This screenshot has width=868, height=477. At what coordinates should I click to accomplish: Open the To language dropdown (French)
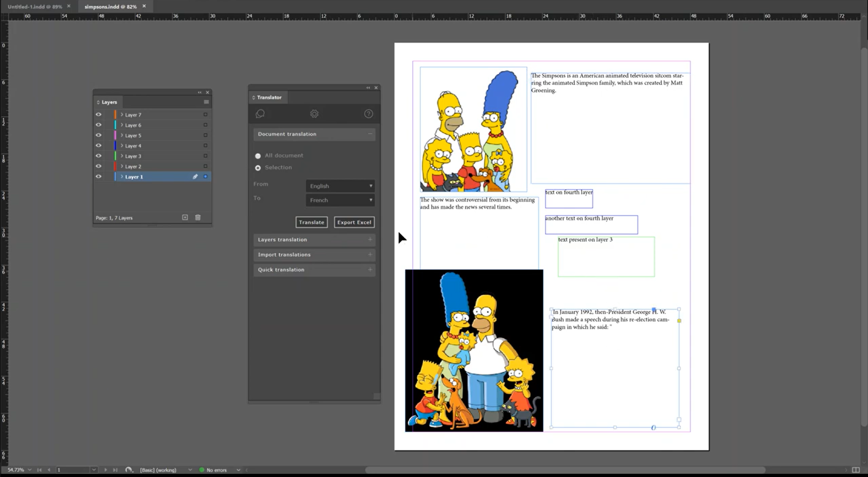point(340,200)
